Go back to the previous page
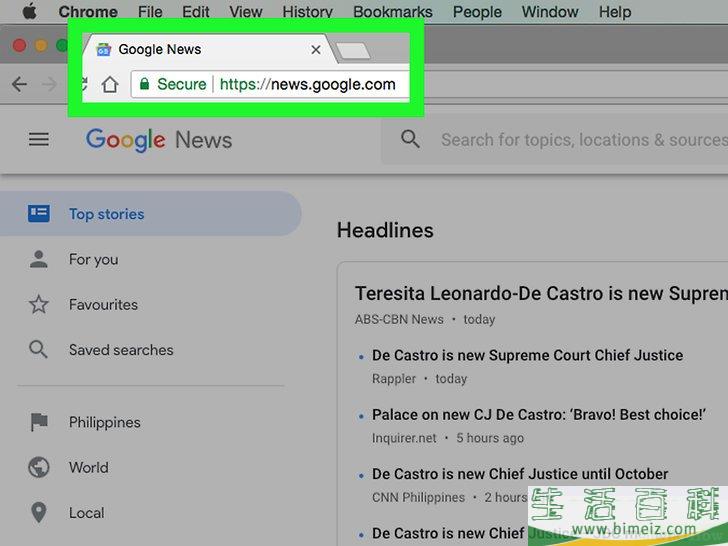 pyautogui.click(x=20, y=84)
